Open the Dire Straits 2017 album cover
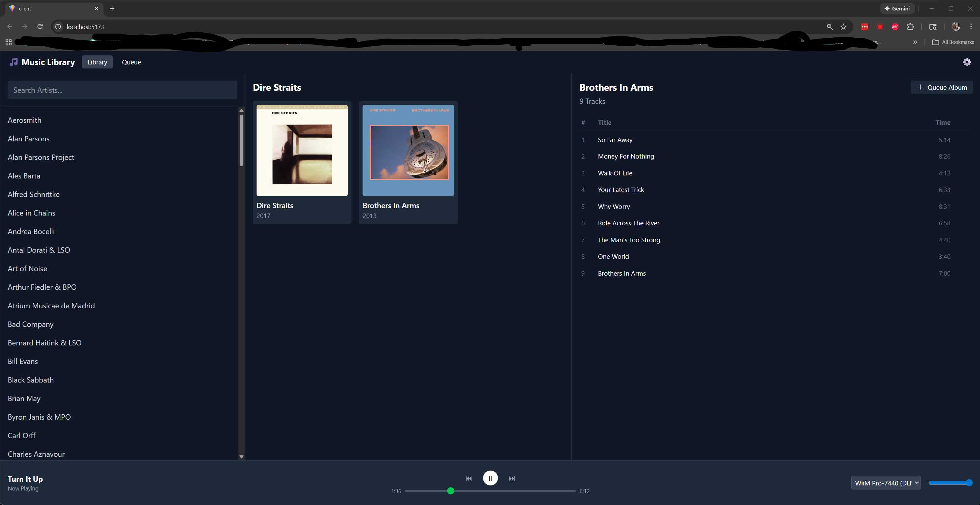Image resolution: width=980 pixels, height=505 pixels. [302, 150]
